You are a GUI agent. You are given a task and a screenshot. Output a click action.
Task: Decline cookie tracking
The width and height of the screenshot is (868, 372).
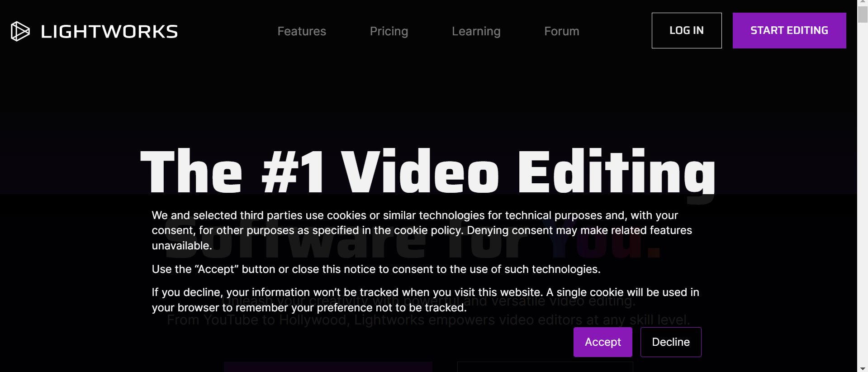[671, 342]
